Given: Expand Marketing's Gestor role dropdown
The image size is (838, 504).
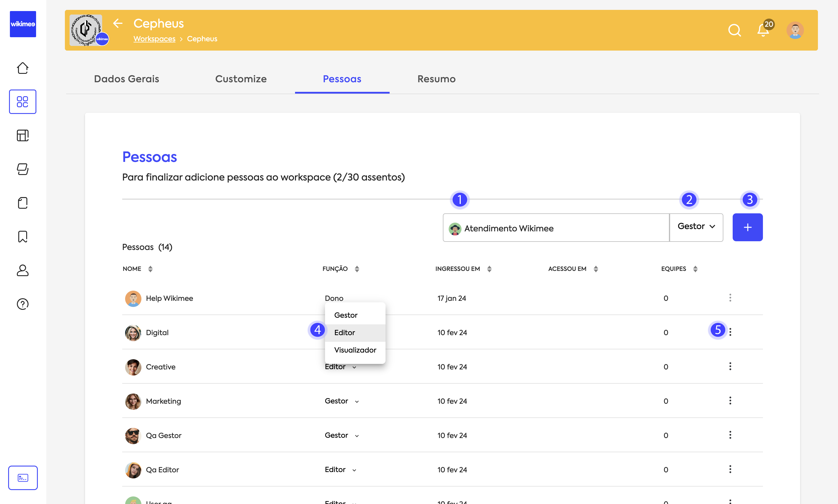Looking at the screenshot, I should [341, 401].
